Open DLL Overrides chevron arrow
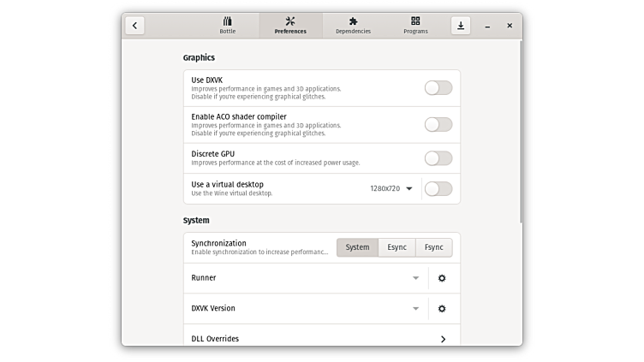Screen dimensions: 644x362 click(x=443, y=339)
